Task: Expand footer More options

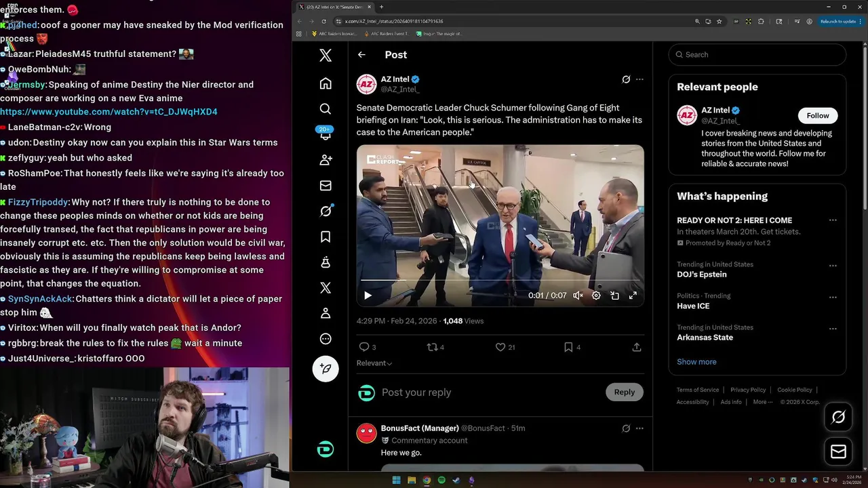Action: [762, 402]
